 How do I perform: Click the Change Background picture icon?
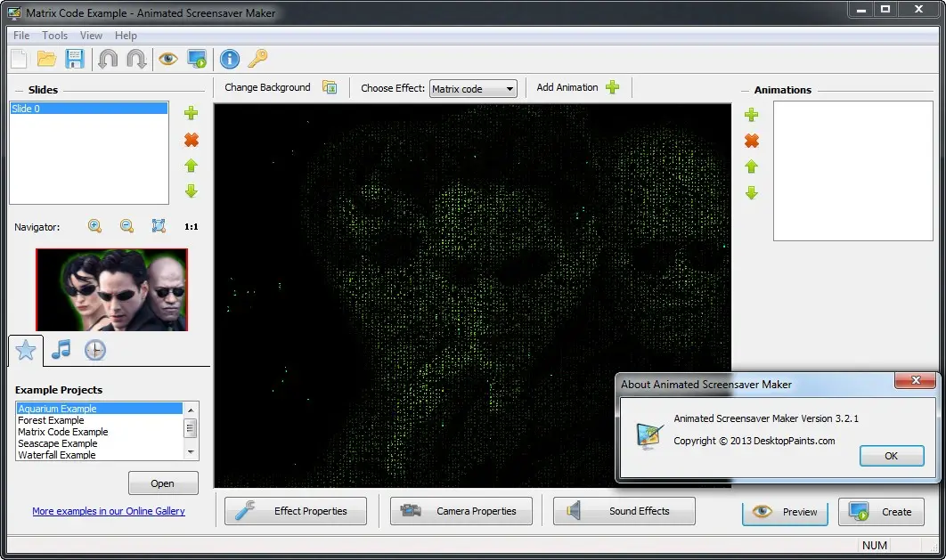[330, 87]
